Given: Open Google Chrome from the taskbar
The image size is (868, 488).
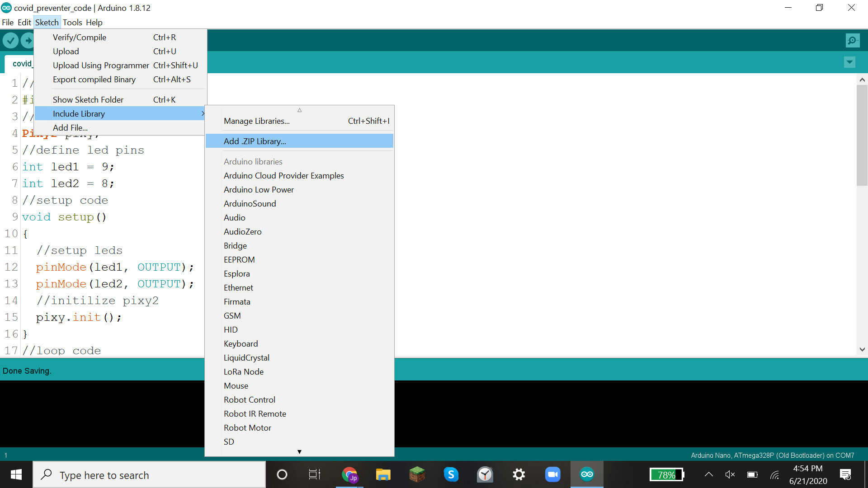Looking at the screenshot, I should [x=349, y=474].
